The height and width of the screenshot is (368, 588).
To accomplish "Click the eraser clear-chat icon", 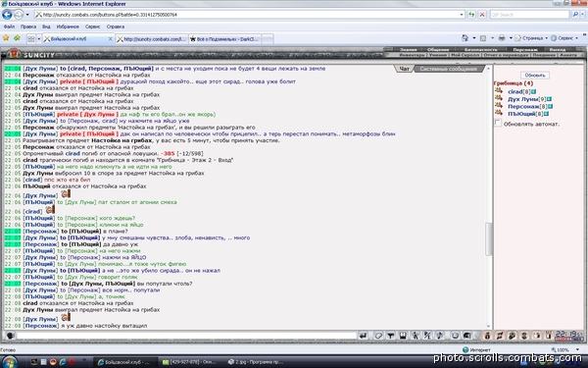I will [378, 336].
